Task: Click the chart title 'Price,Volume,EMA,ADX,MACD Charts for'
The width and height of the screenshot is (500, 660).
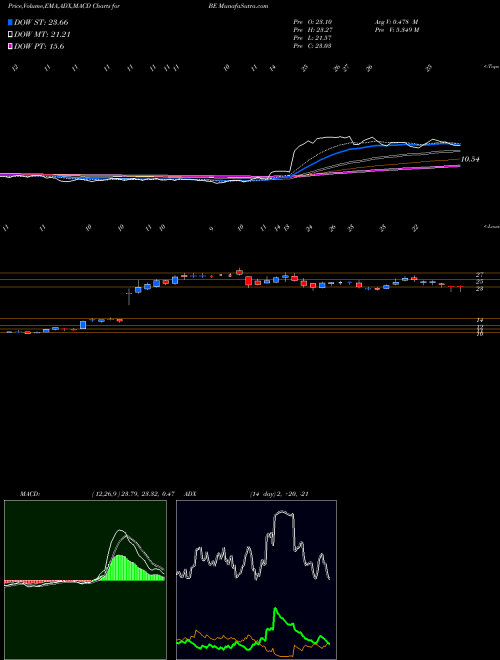Action: pos(65,6)
